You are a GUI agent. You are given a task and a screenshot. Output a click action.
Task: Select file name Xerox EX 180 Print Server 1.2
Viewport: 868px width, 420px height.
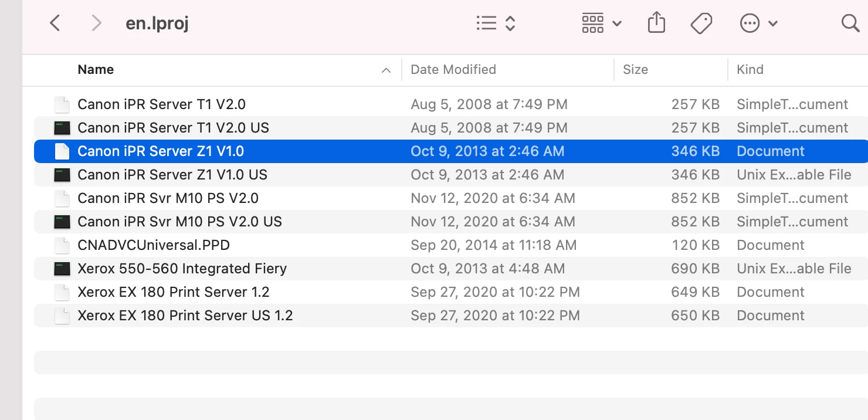(174, 292)
